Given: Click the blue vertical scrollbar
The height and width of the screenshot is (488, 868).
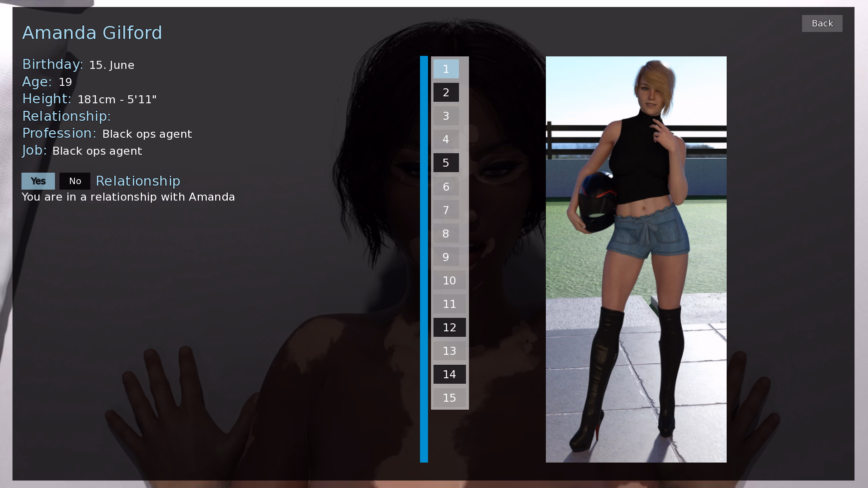Looking at the screenshot, I should 424,259.
